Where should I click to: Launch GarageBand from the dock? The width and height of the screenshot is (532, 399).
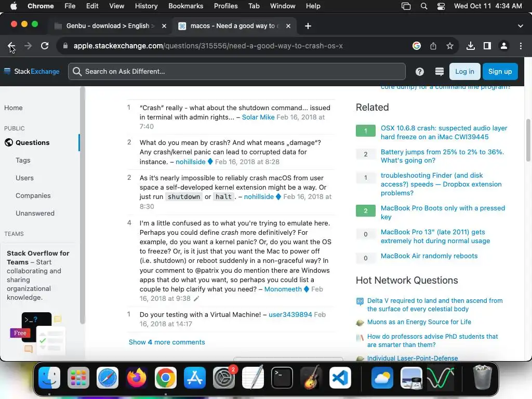coord(311,378)
